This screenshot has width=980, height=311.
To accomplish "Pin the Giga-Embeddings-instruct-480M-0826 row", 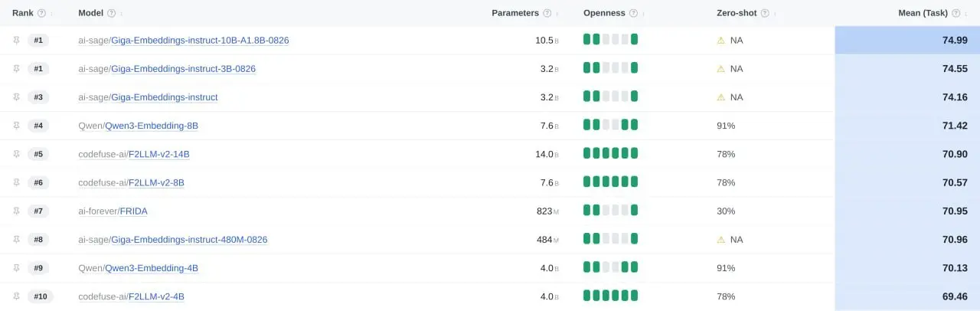I will [x=16, y=239].
